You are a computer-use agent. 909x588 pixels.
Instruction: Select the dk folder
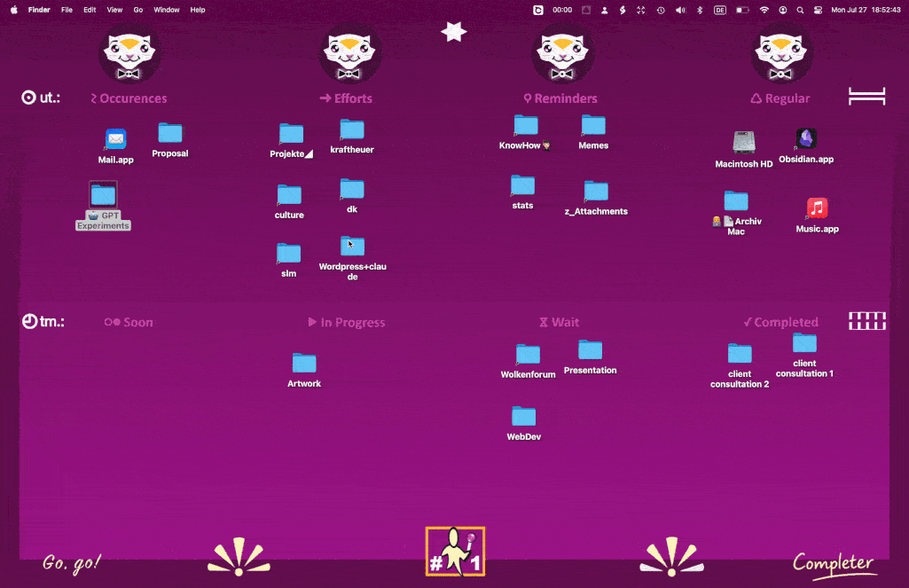pos(352,189)
